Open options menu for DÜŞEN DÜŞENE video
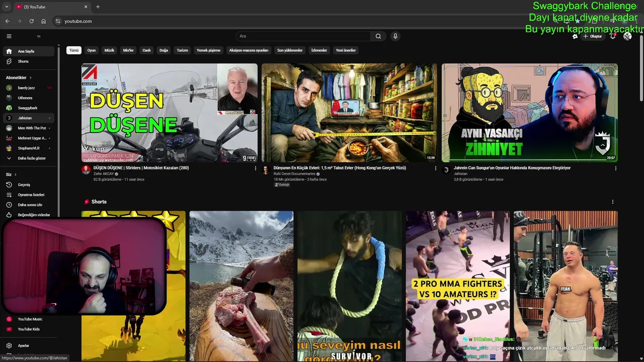Screen dimensions: 644x362 point(255,168)
